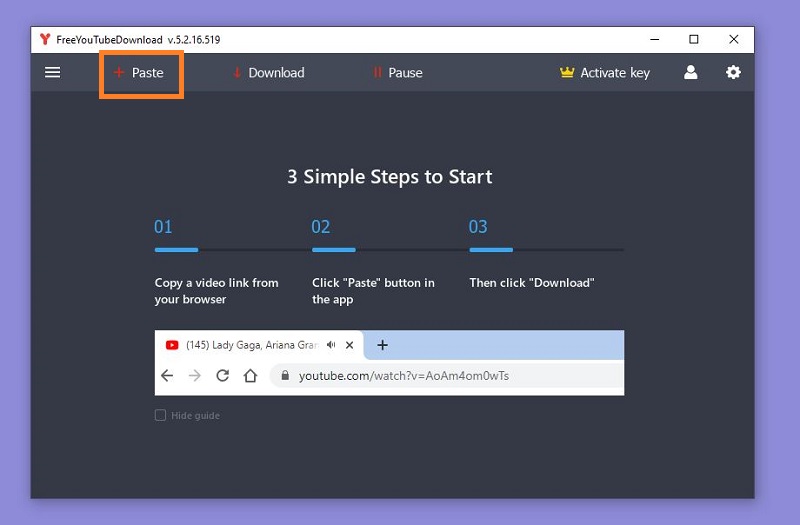Viewport: 800px width, 525px height.
Task: Open the user account icon
Action: (x=691, y=72)
